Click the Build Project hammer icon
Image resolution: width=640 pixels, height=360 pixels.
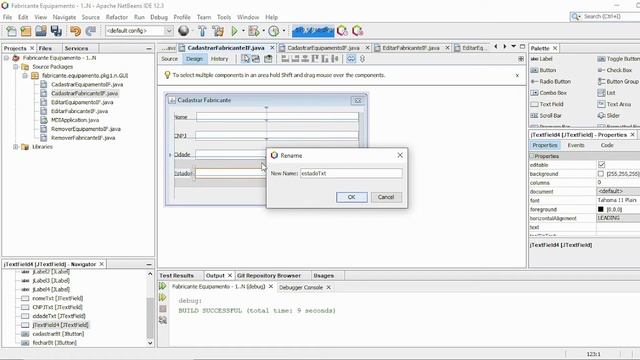[202, 31]
